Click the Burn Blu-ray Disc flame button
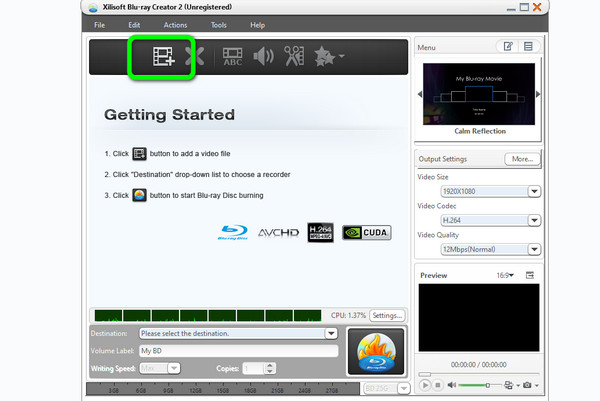This screenshot has height=401, width=600. click(x=376, y=351)
